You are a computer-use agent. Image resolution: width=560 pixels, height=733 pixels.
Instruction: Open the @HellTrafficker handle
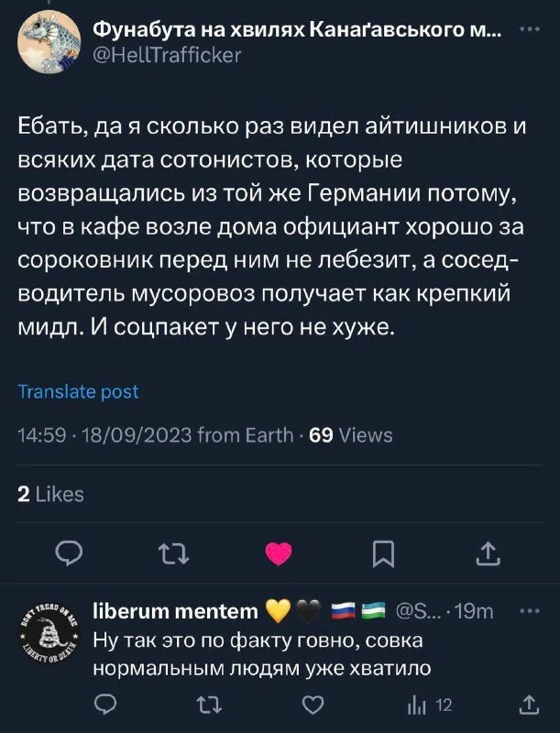click(x=168, y=55)
